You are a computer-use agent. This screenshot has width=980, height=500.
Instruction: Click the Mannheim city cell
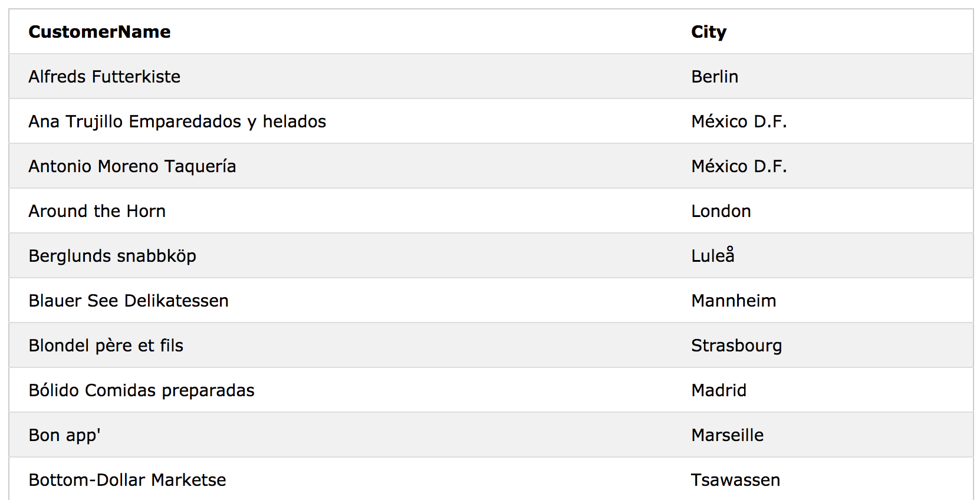734,301
